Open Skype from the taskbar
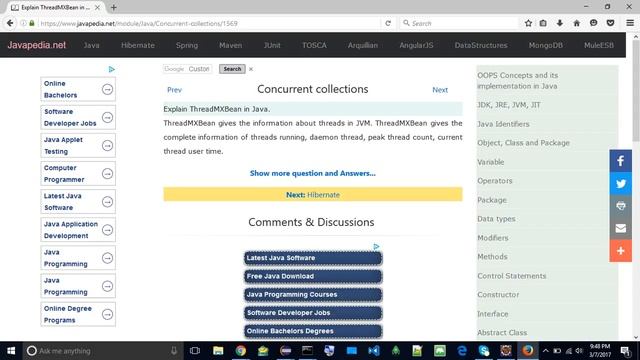Viewport: 640px width, 360px height. tap(484, 351)
